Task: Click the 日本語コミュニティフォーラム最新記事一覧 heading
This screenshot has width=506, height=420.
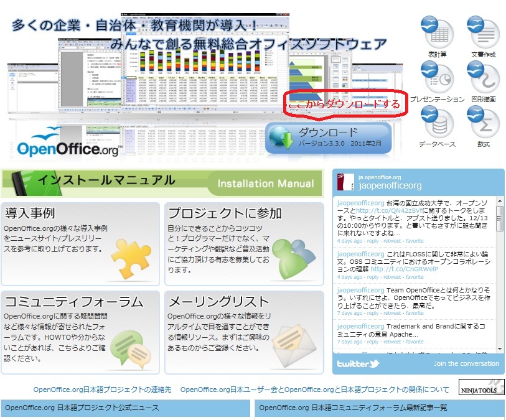Action: (353, 408)
